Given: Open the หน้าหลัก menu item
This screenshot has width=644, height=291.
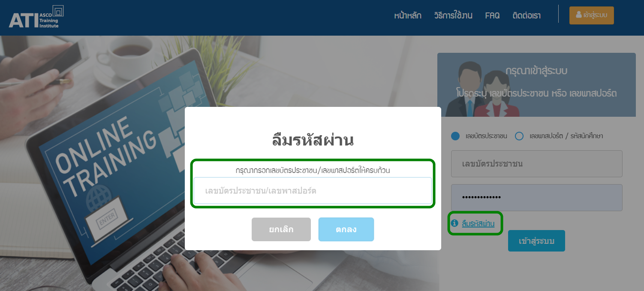Looking at the screenshot, I should (408, 16).
